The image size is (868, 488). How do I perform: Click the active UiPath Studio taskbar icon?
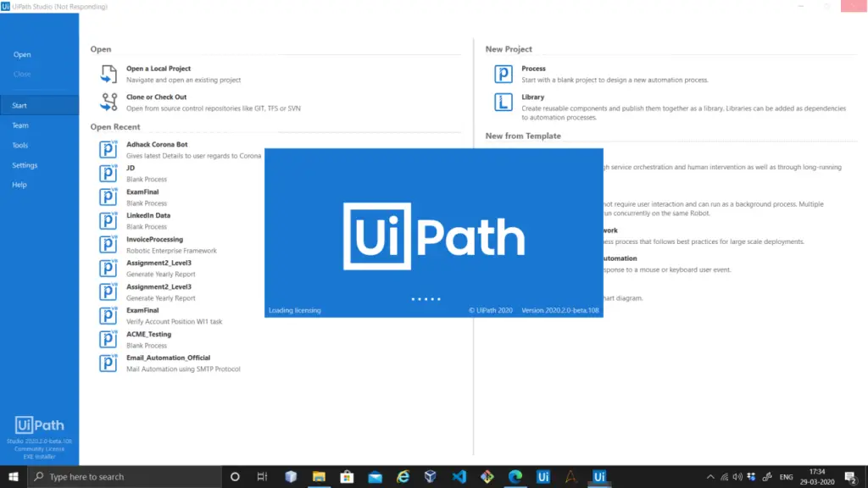tap(599, 476)
